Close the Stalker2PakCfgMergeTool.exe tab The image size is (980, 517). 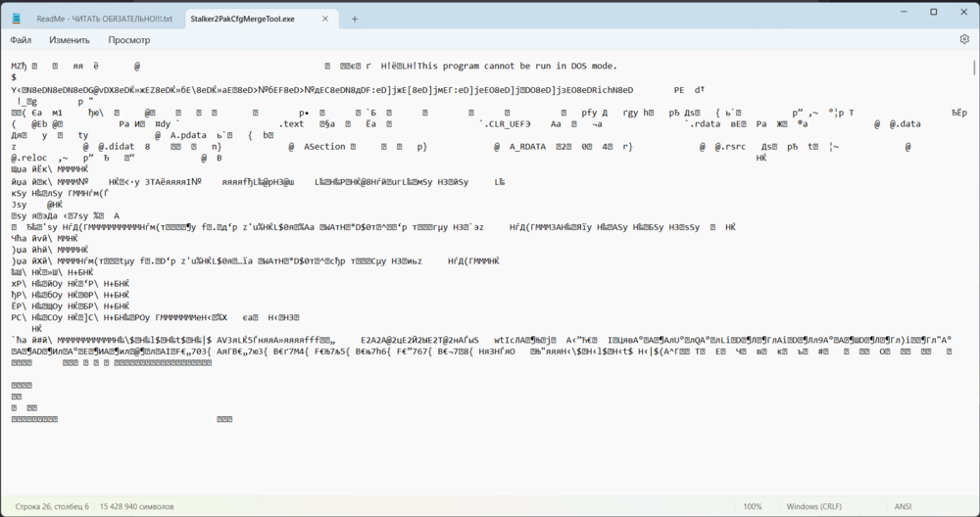325,19
